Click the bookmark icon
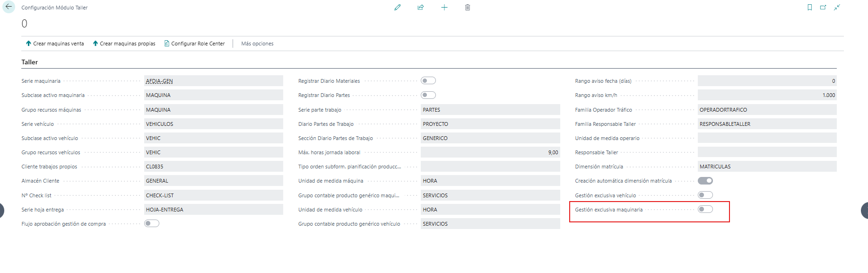Image resolution: width=868 pixels, height=273 pixels. pos(810,8)
